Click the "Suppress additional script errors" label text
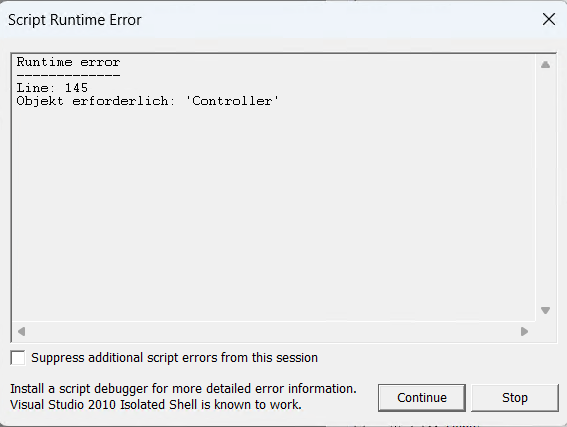Viewport: 567px width, 427px height. coord(174,358)
